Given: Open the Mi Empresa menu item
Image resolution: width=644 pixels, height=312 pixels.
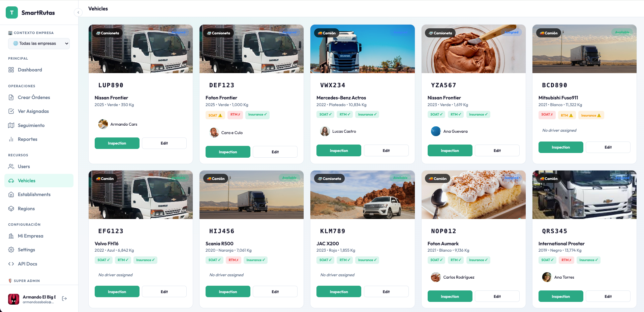Looking at the screenshot, I should (30, 236).
